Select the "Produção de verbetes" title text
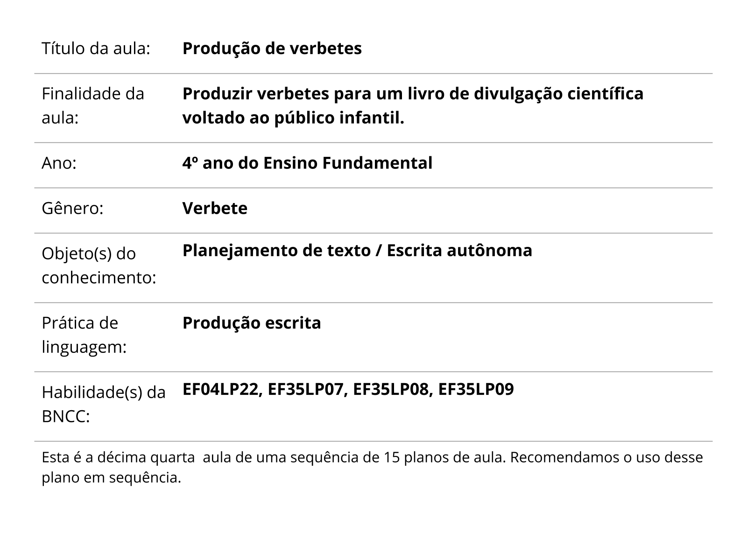The width and height of the screenshot is (747, 560). [272, 49]
